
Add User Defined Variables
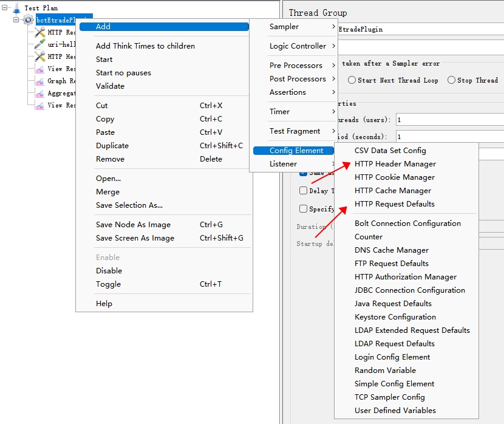tap(395, 411)
